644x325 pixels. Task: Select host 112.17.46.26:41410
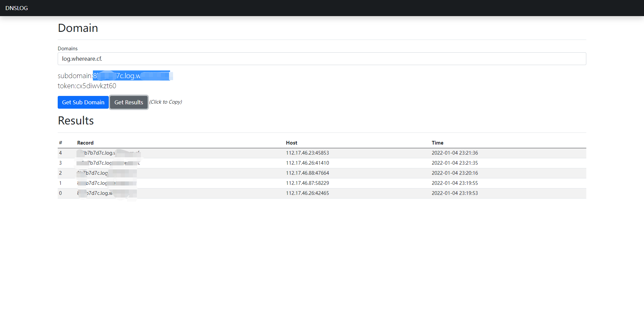tap(307, 163)
